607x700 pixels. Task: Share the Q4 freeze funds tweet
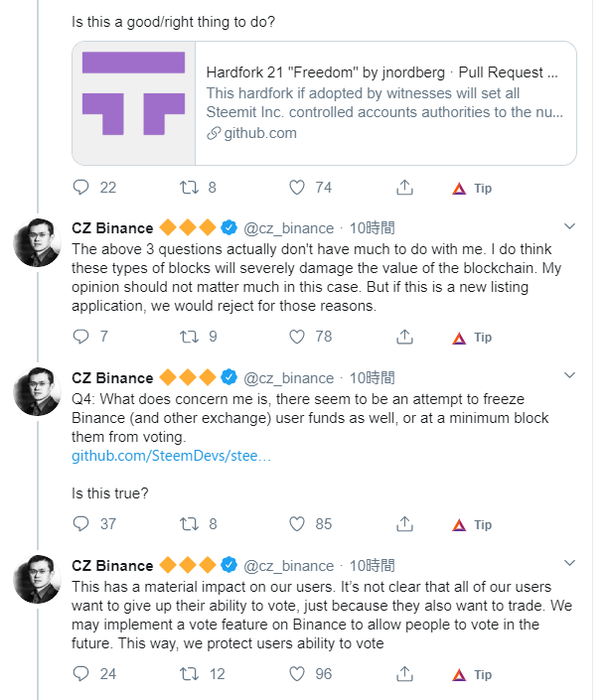404,524
